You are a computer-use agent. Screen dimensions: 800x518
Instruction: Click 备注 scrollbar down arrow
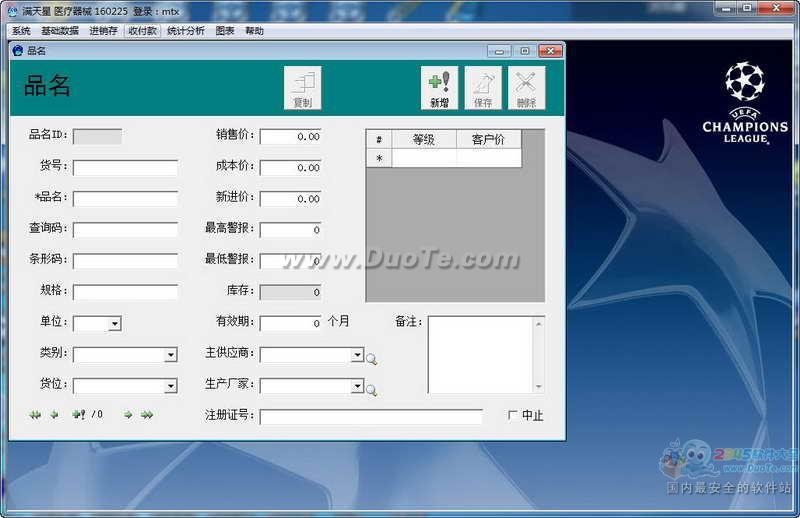pyautogui.click(x=539, y=386)
